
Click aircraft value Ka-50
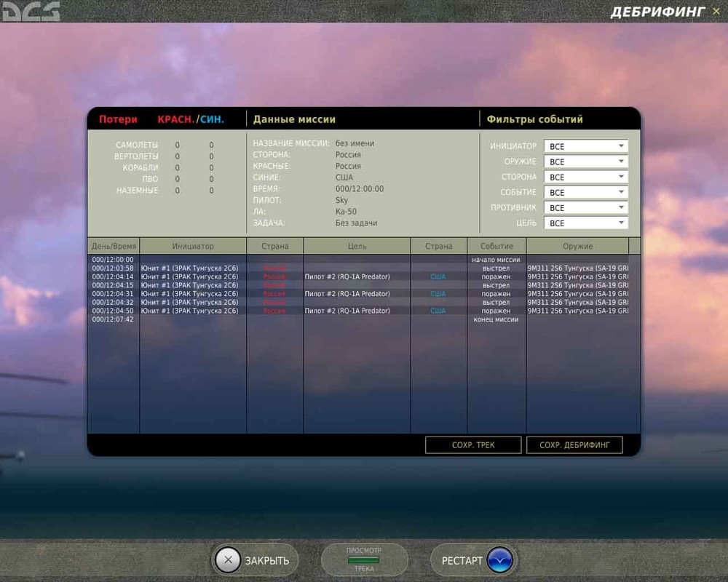click(x=346, y=212)
